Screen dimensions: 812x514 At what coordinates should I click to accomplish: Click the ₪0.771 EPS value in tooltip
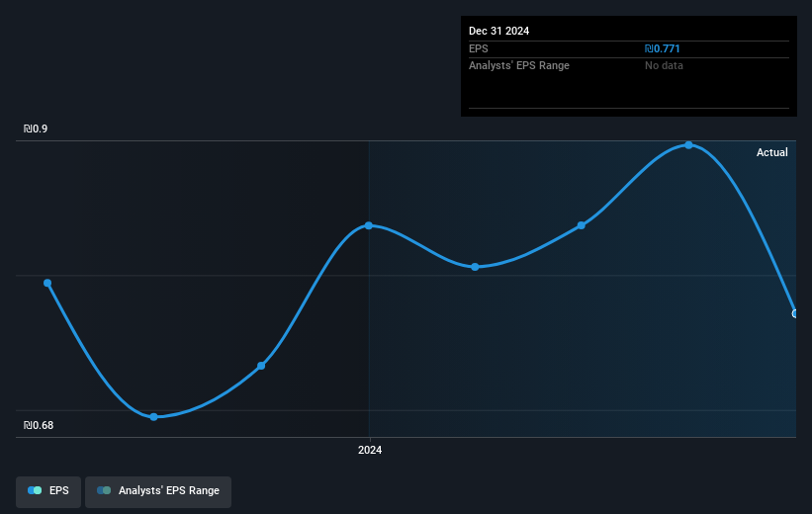pos(662,48)
